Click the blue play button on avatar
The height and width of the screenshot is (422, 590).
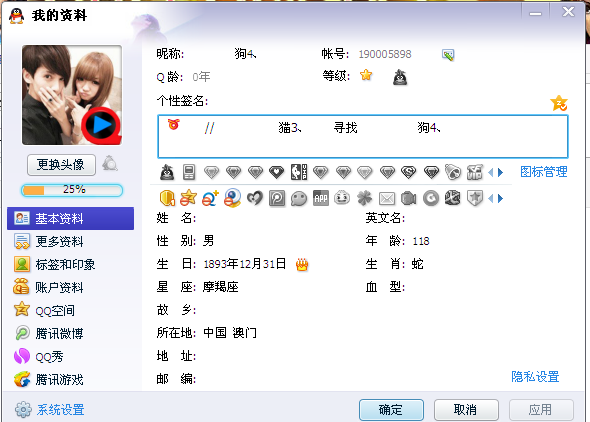coord(101,125)
